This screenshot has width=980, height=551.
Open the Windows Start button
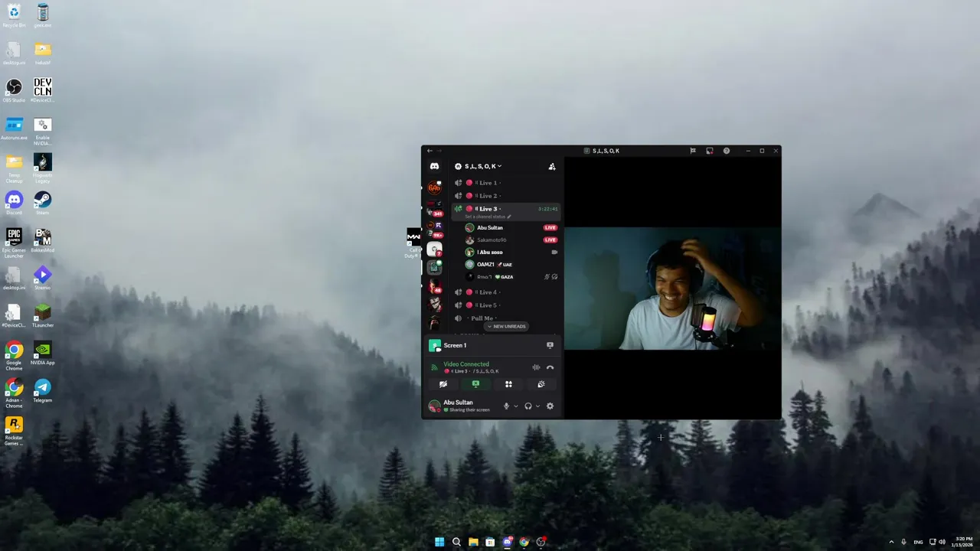(439, 542)
